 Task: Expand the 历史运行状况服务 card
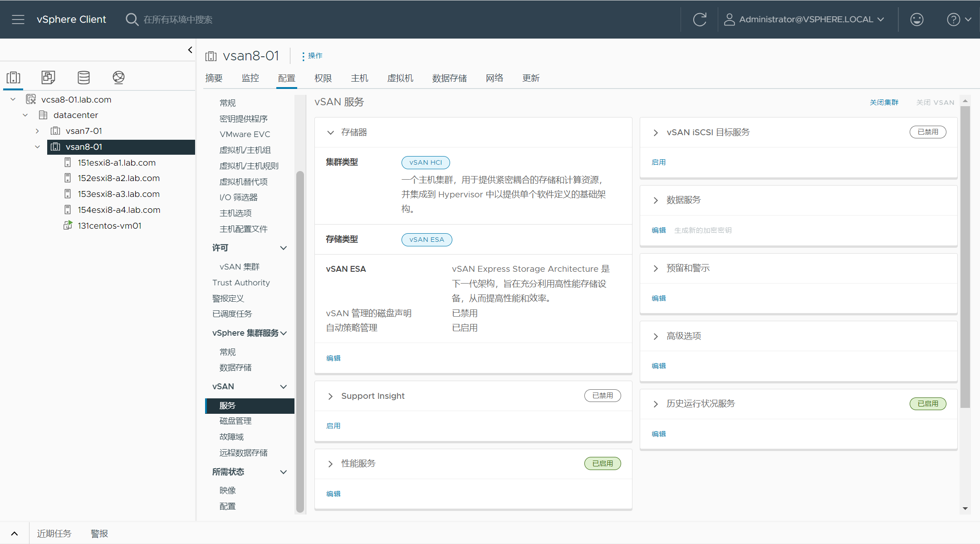656,404
